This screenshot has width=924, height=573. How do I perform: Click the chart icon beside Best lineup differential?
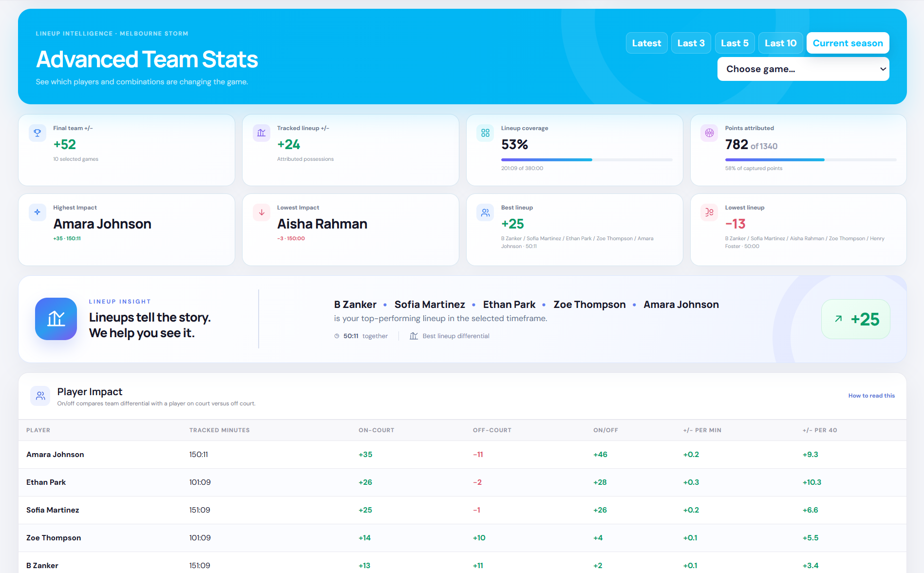pyautogui.click(x=414, y=336)
